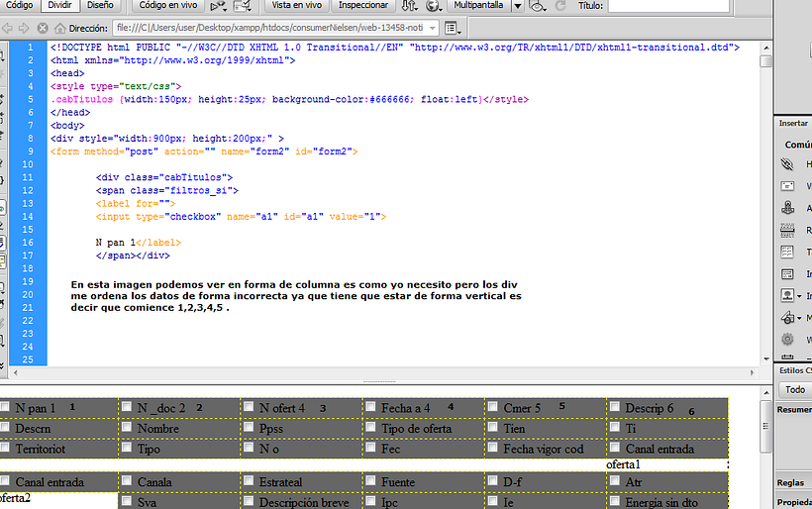This screenshot has height=509, width=812.
Task: Check the Tipo de oferta checkbox
Action: (x=370, y=427)
